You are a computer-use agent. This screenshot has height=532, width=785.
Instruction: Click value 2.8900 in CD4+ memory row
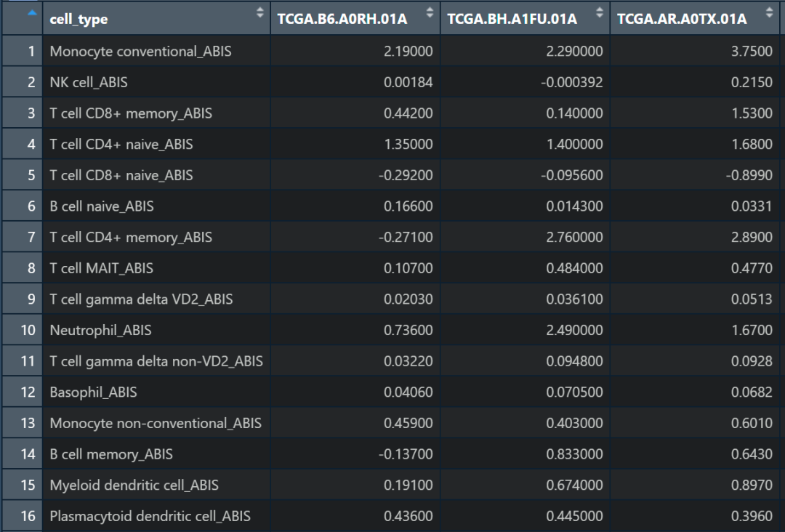click(x=752, y=237)
